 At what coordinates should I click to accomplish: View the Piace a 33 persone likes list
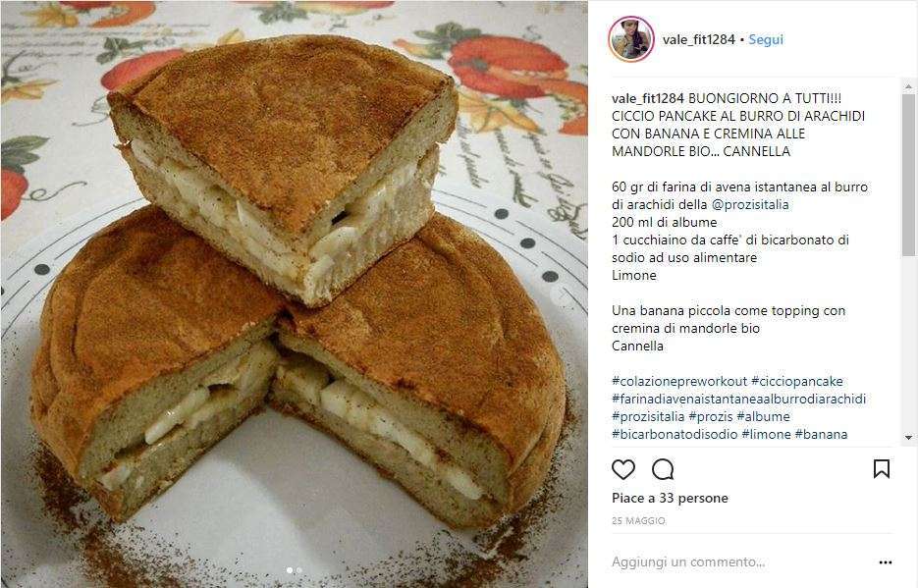[x=670, y=498]
